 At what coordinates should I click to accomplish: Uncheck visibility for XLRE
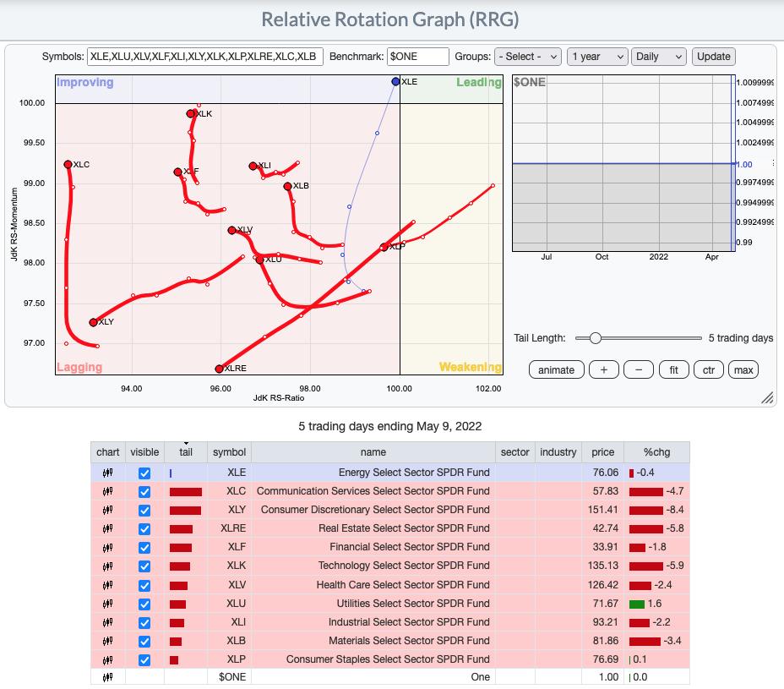point(144,529)
